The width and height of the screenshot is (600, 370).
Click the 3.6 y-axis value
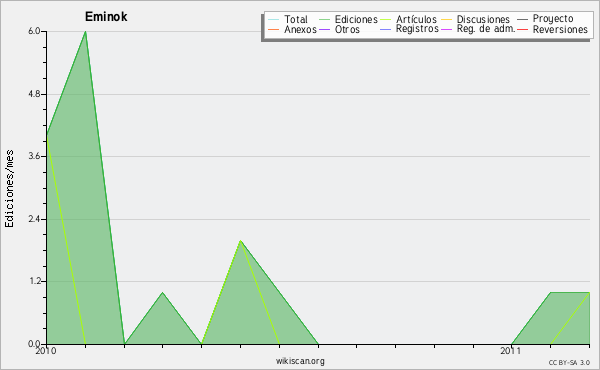click(x=34, y=156)
